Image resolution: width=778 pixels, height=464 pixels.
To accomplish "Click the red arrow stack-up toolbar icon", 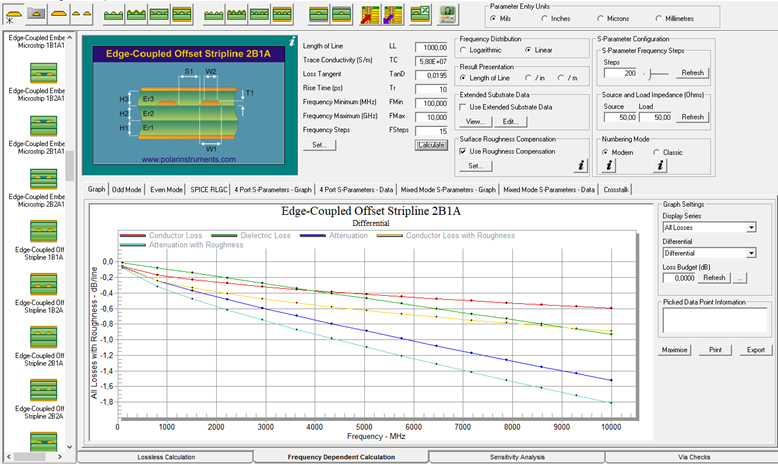I will [x=370, y=15].
